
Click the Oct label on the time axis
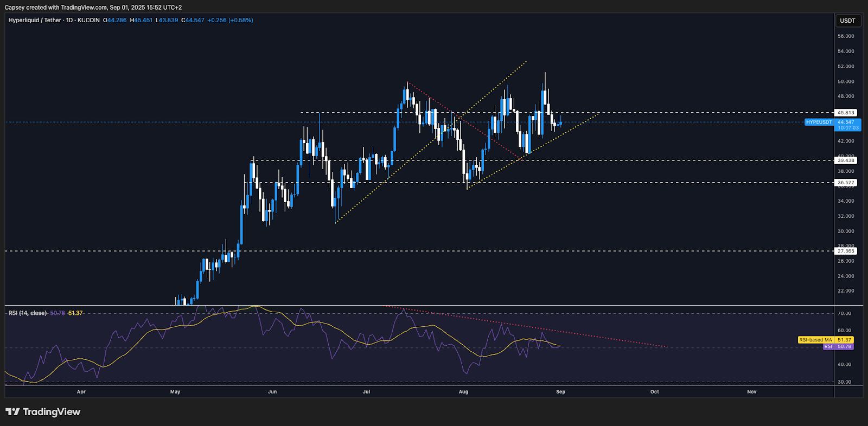655,392
